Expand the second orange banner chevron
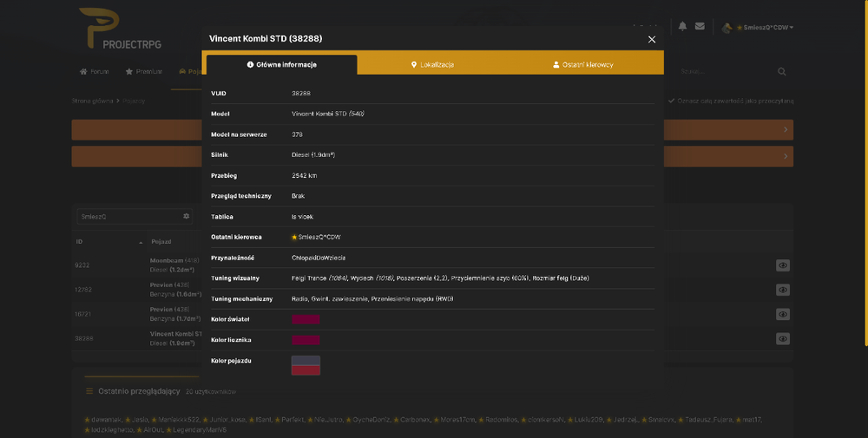Screen dimensions: 868x438 pos(786,156)
